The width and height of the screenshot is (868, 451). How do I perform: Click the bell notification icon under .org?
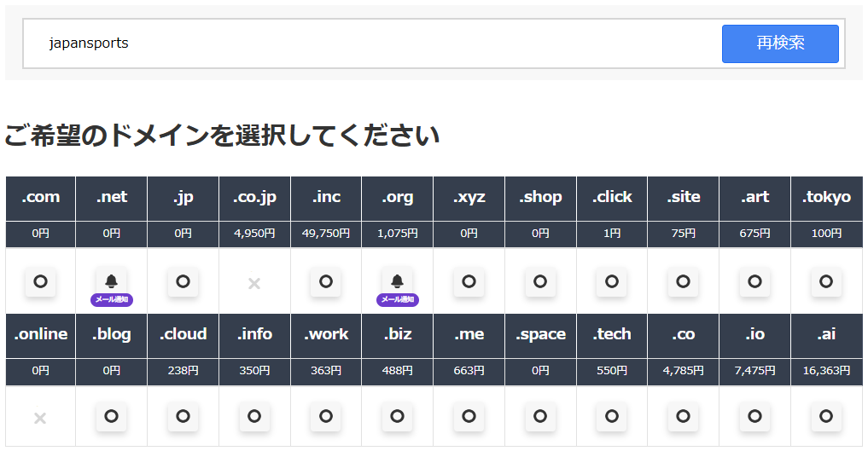(397, 281)
